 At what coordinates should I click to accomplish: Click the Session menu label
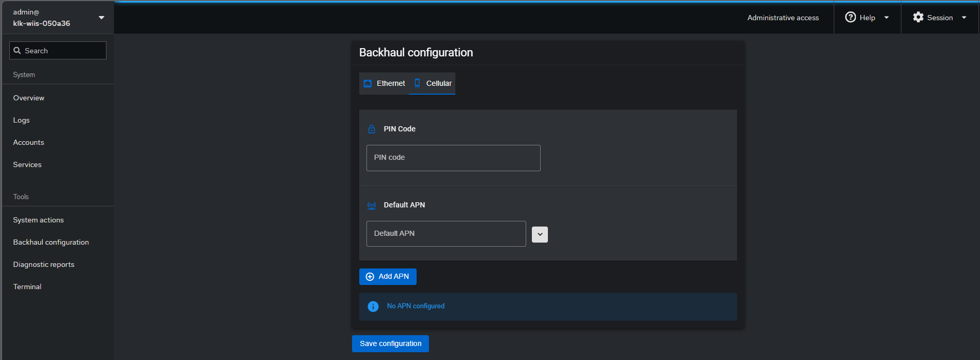tap(940, 18)
